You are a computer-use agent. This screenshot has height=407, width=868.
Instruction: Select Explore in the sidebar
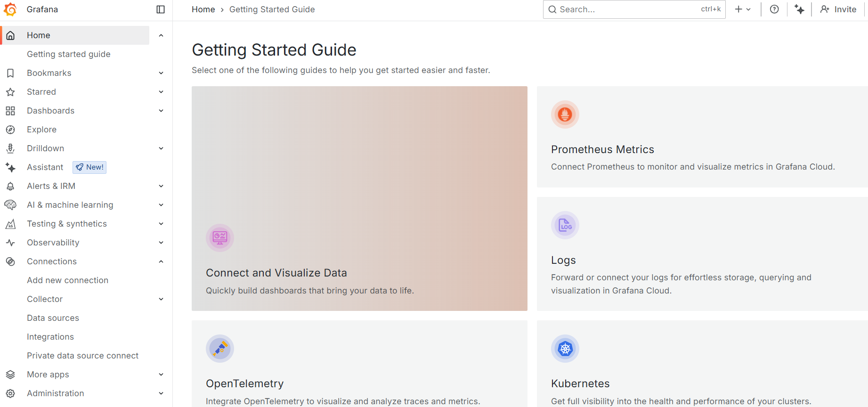(42, 130)
